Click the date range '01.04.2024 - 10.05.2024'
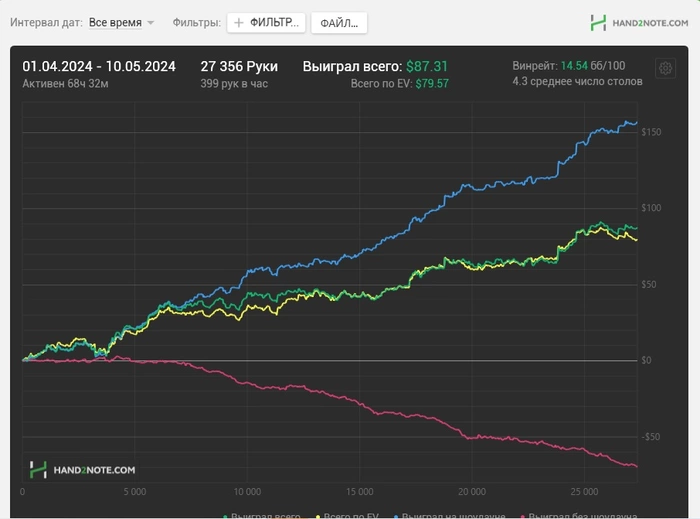Viewport: 700px width, 519px height. [x=99, y=66]
